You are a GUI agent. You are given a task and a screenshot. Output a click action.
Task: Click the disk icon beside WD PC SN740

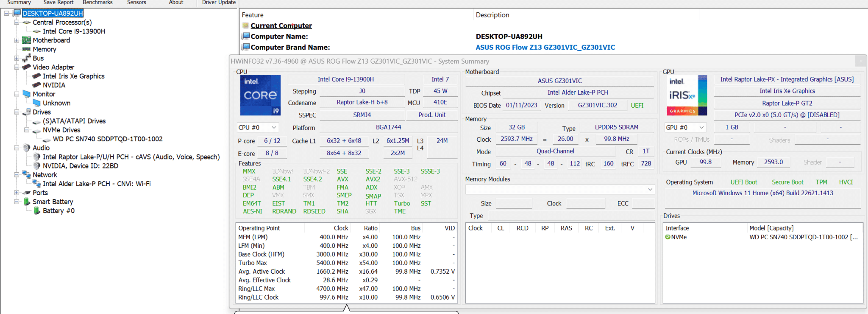pyautogui.click(x=47, y=139)
